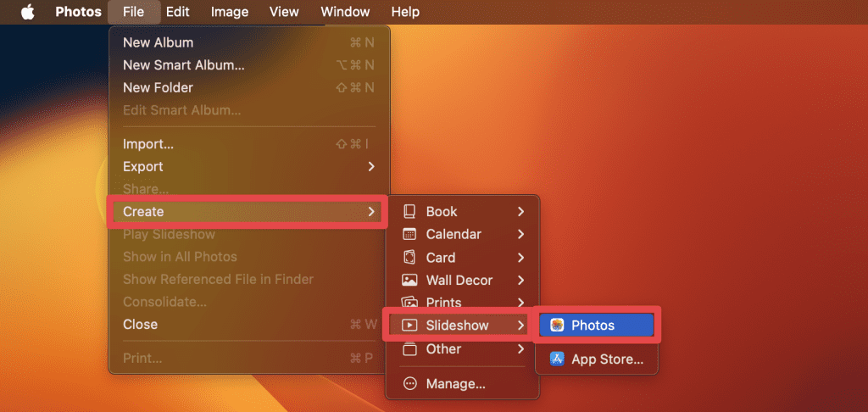868x412 pixels.
Task: Click the App Store icon
Action: (x=557, y=359)
